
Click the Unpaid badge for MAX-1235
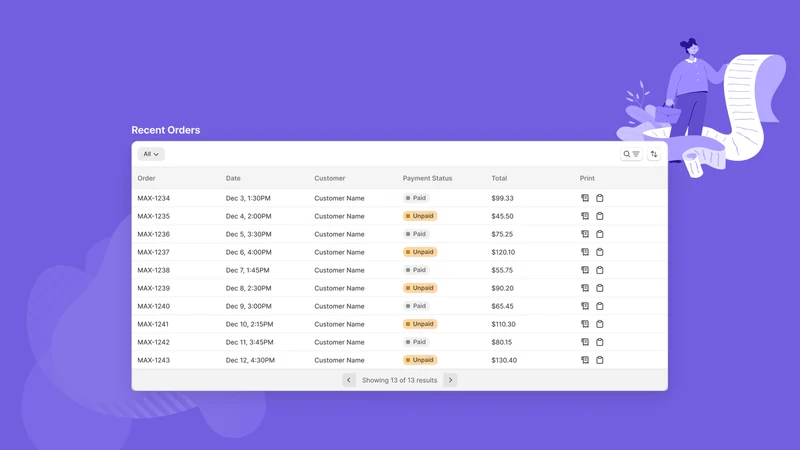(420, 216)
